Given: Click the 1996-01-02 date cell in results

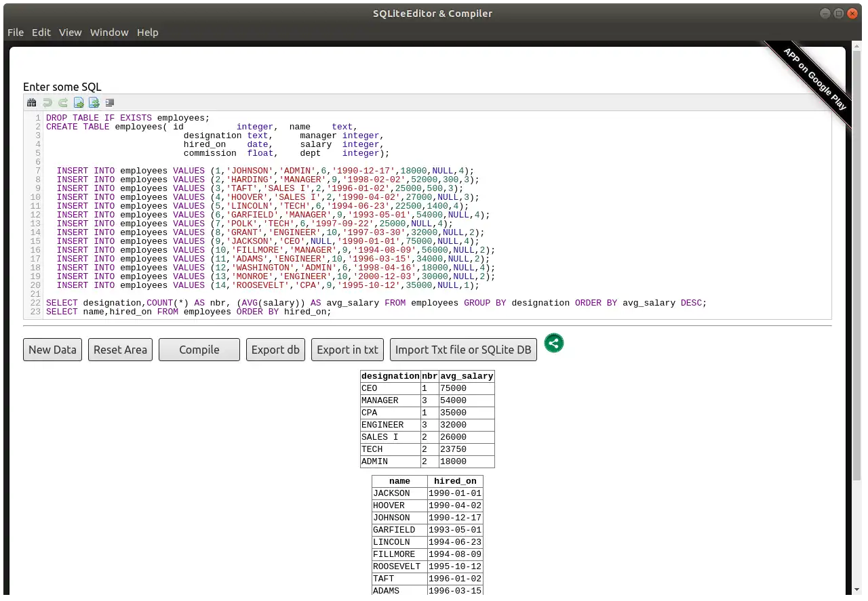Looking at the screenshot, I should point(455,579).
